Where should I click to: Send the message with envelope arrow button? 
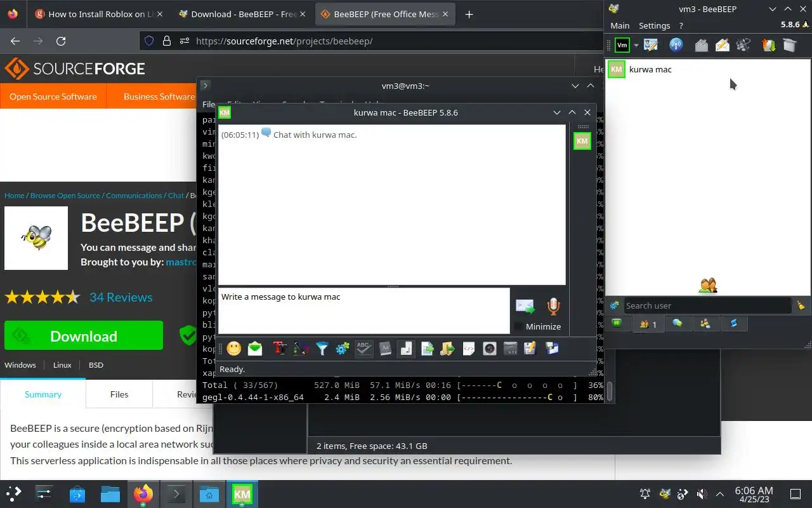(525, 307)
